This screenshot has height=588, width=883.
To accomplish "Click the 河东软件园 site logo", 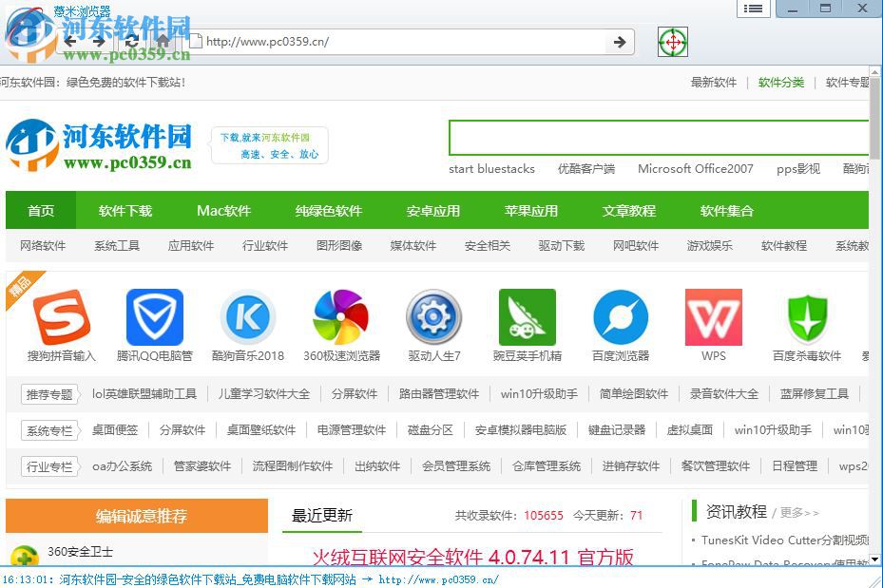I will tap(99, 144).
